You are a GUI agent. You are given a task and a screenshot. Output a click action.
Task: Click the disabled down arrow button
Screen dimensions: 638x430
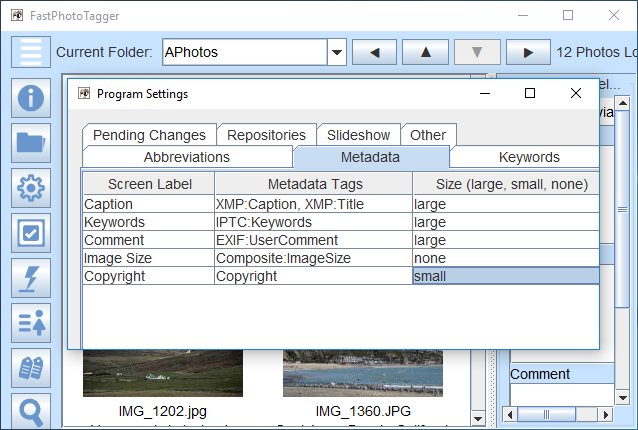[x=477, y=52]
